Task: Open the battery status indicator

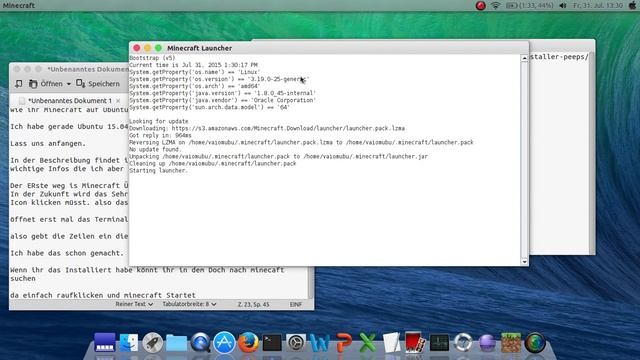Action: [529, 5]
